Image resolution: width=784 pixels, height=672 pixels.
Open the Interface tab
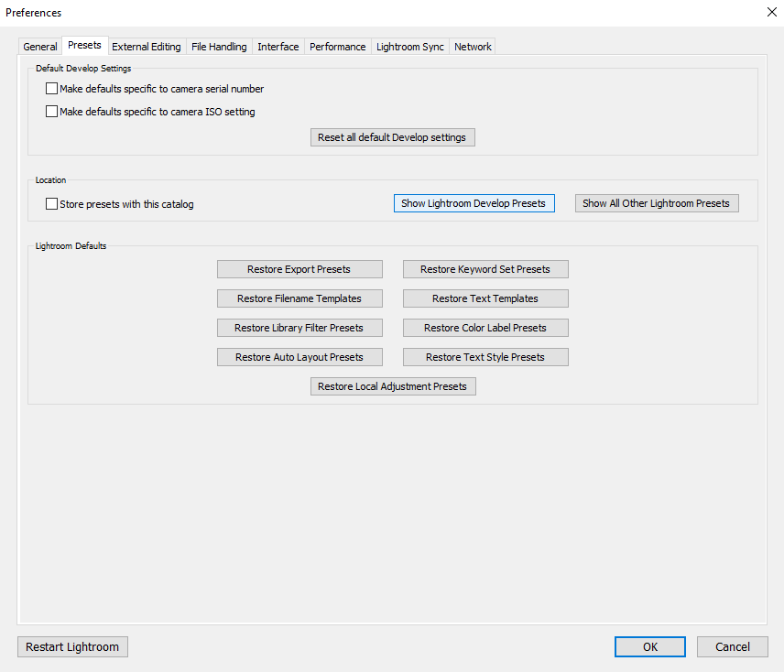278,47
